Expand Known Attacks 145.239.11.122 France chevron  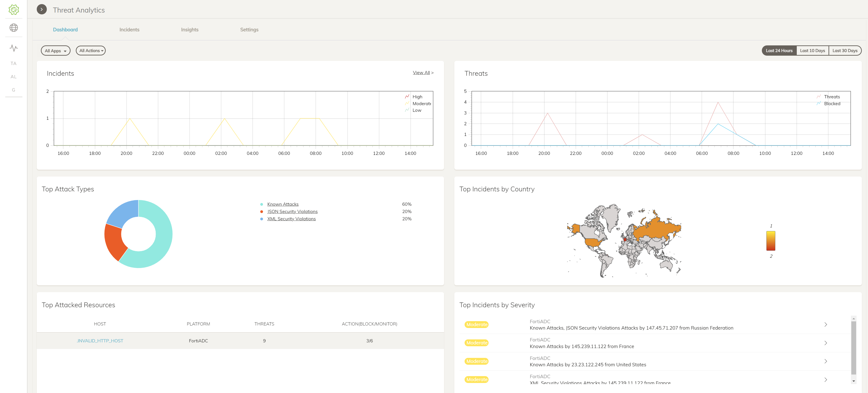point(826,343)
